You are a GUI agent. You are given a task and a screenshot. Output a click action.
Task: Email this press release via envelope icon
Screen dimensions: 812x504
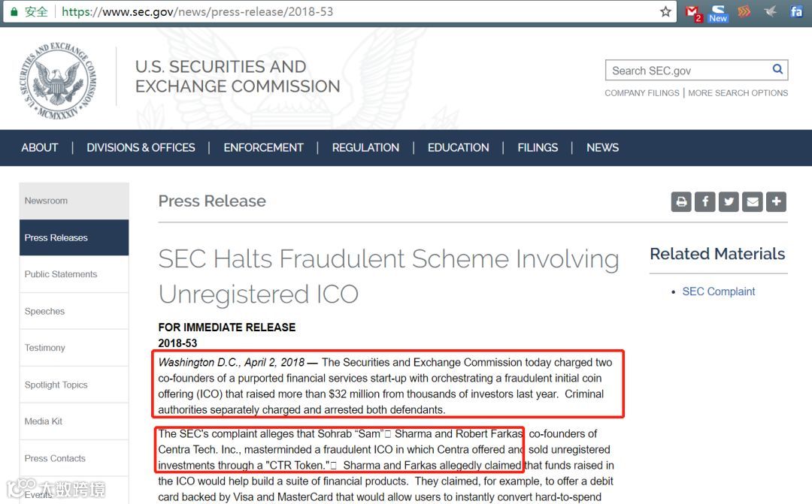click(753, 201)
